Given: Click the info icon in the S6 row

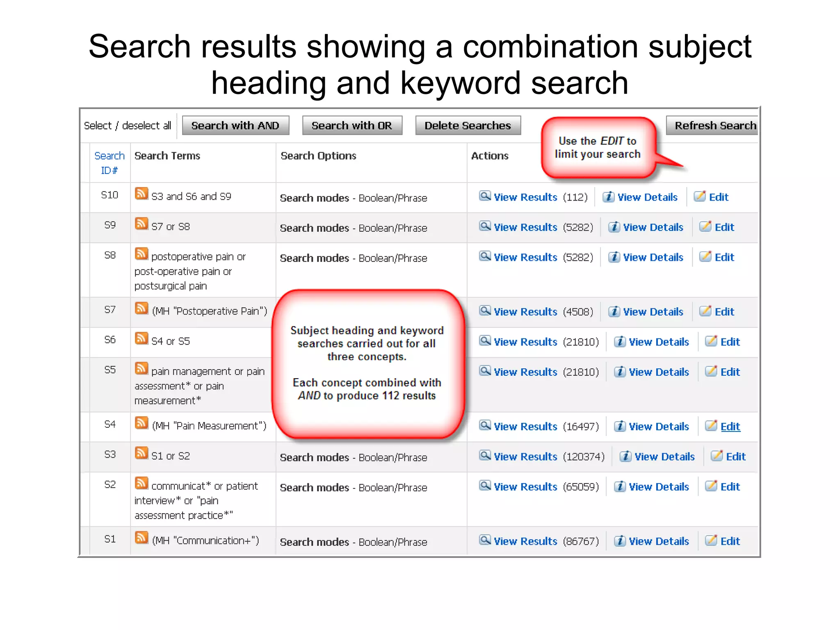Looking at the screenshot, I should tap(620, 342).
